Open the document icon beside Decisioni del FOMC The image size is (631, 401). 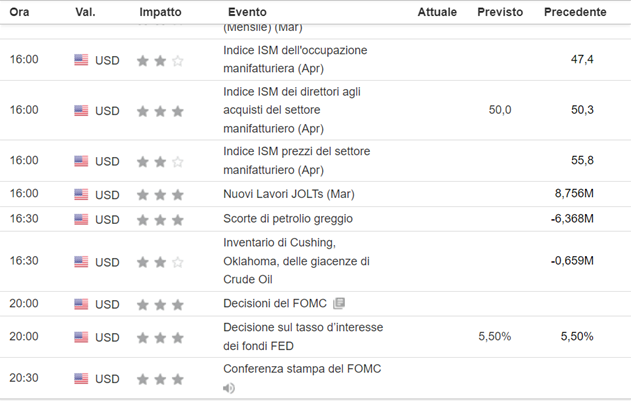(339, 303)
